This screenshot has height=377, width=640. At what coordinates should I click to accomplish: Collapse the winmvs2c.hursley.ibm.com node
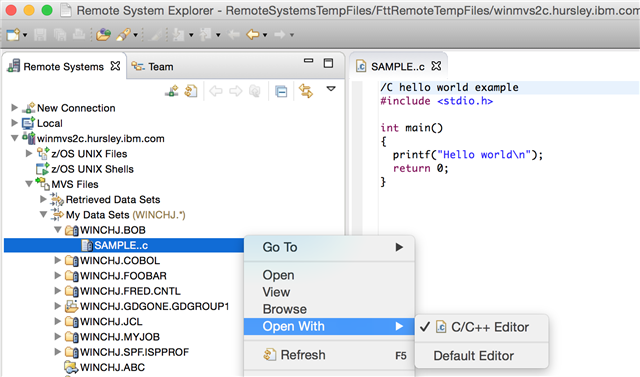(14, 138)
